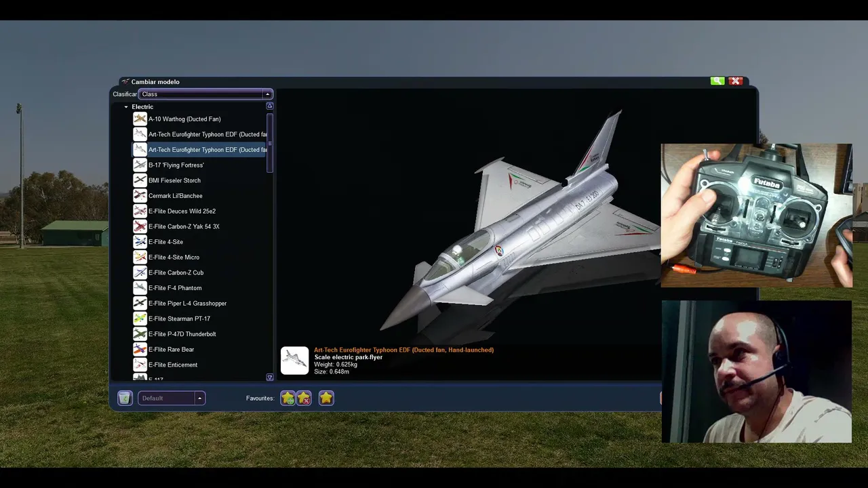Pick the Cermark Lil'Banchee plane icon
This screenshot has width=868, height=488.
[140, 196]
